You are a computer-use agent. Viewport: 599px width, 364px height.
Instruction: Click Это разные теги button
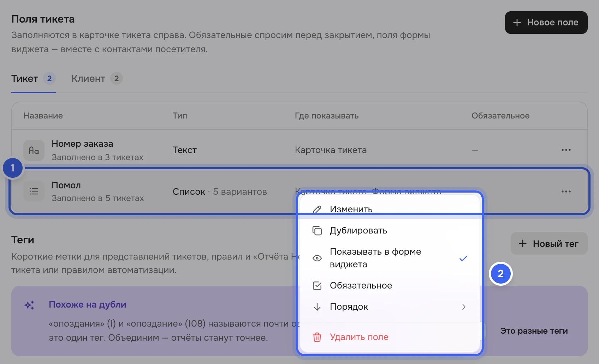[534, 331]
